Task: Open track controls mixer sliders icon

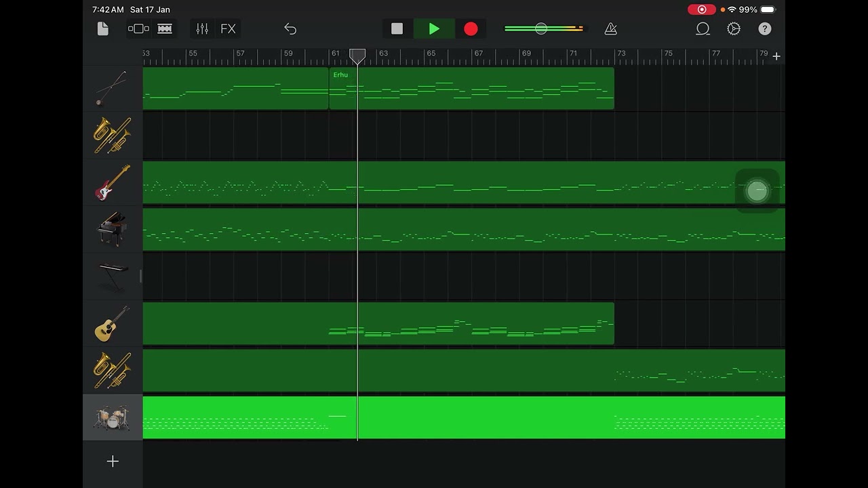Action: (x=202, y=28)
